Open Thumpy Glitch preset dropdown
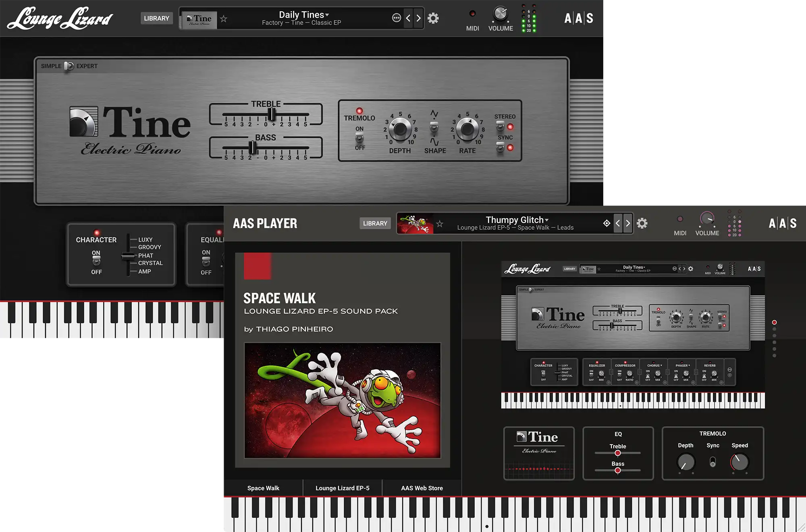Viewport: 806px width, 532px height. click(517, 220)
